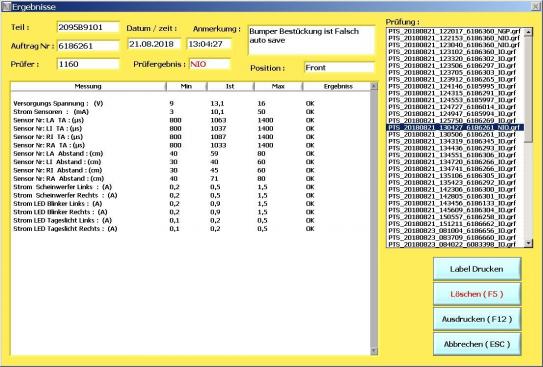Click the date field 21.08.2018
This screenshot has height=367, width=543.
[x=154, y=44]
